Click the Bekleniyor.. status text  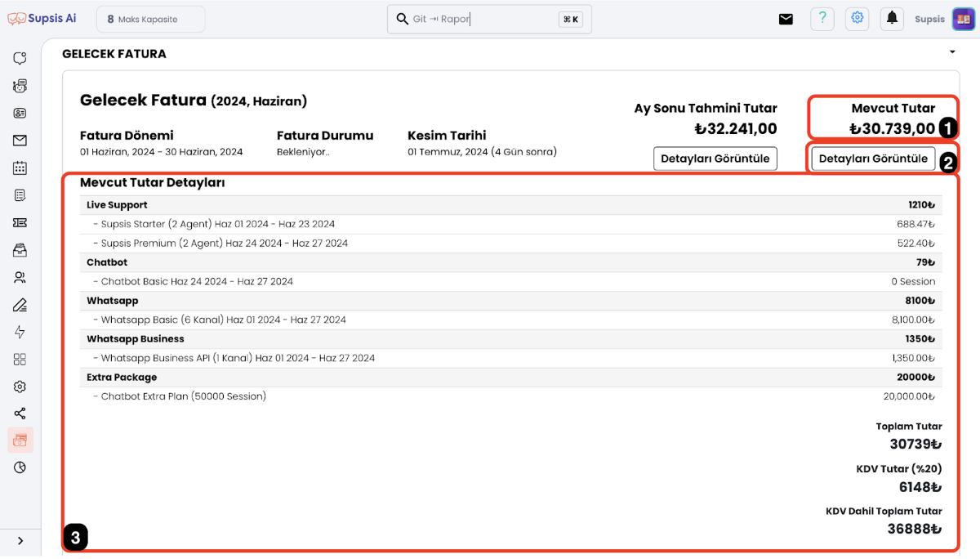[x=303, y=152]
